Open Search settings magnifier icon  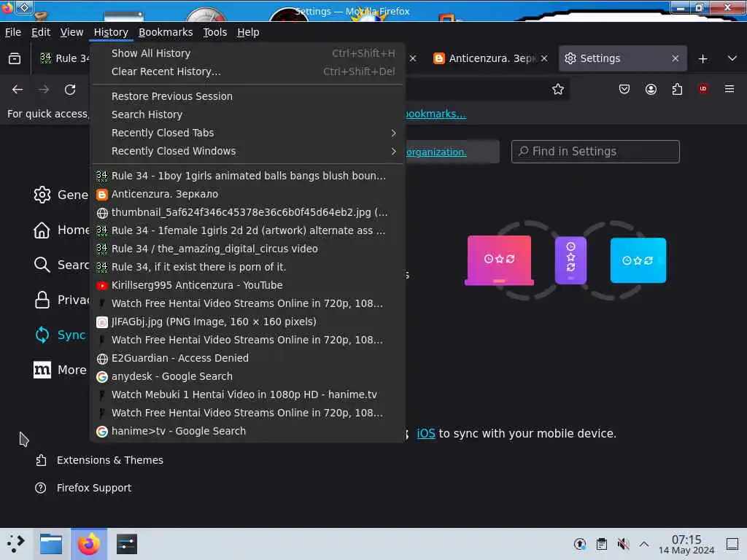[42, 265]
